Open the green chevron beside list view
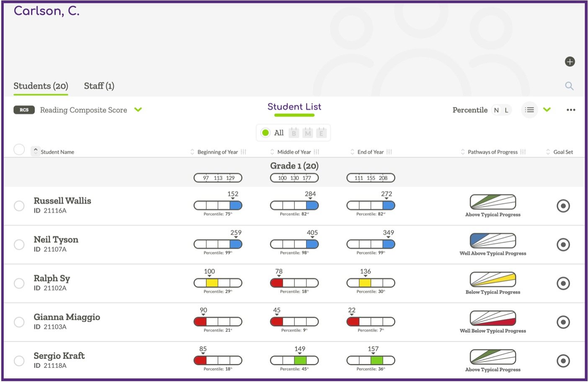The height and width of the screenshot is (382, 588). click(547, 110)
